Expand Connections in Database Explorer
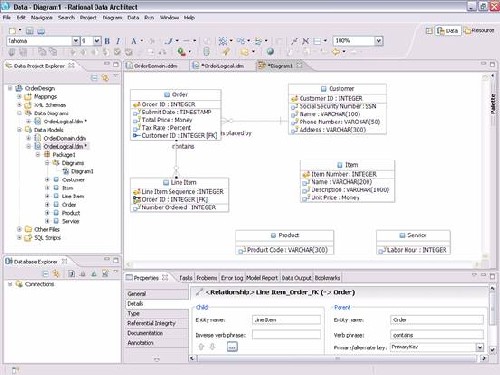The image size is (500, 375). click(10, 284)
